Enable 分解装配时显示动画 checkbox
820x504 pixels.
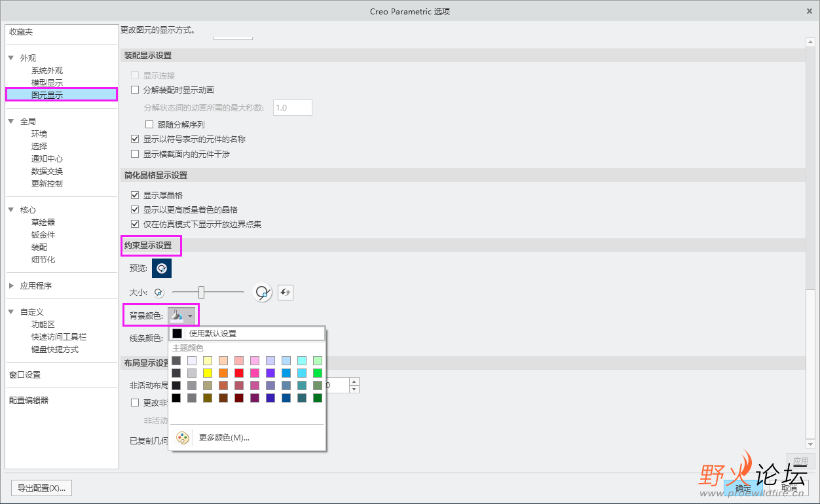135,90
